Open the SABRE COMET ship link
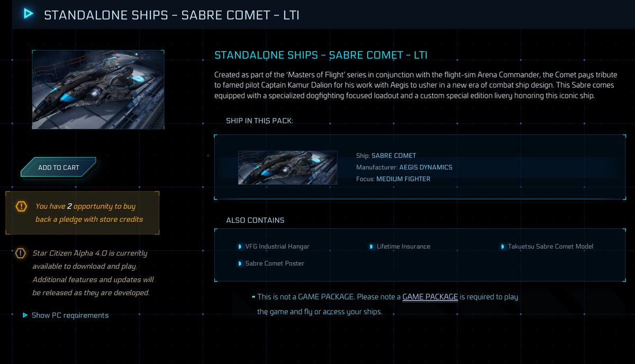Image resolution: width=635 pixels, height=364 pixels. [x=394, y=156]
